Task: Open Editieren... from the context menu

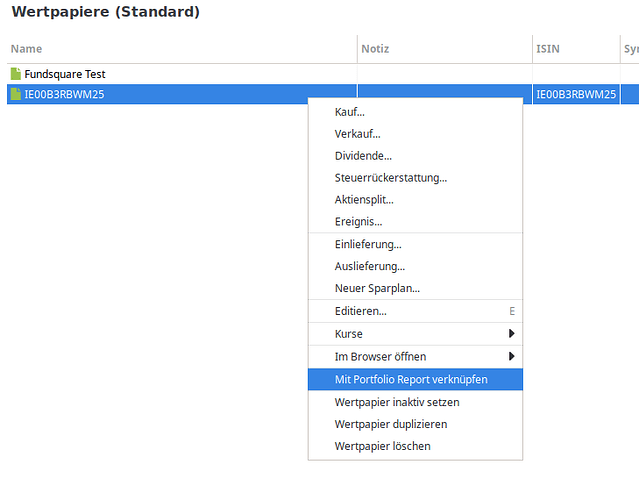Action: click(x=360, y=312)
